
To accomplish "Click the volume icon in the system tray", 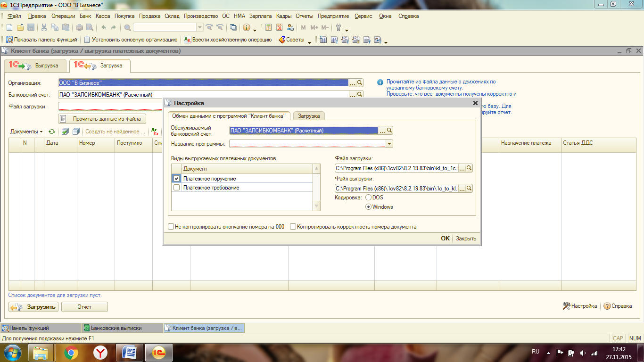I will pyautogui.click(x=583, y=353).
